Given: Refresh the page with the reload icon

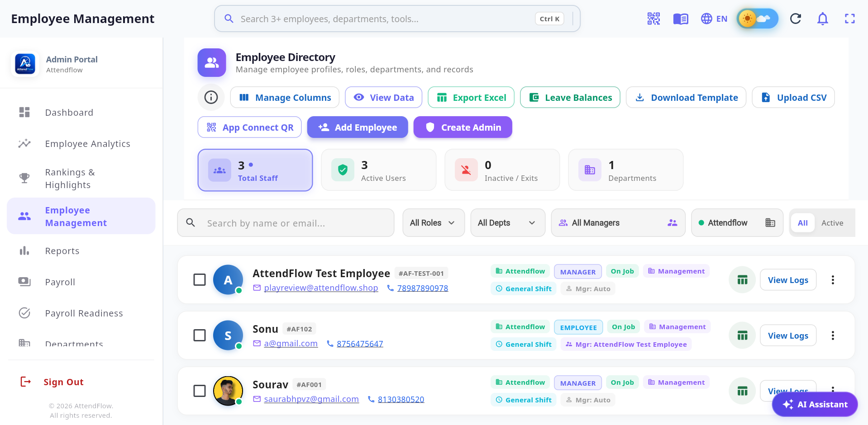Looking at the screenshot, I should 796,19.
